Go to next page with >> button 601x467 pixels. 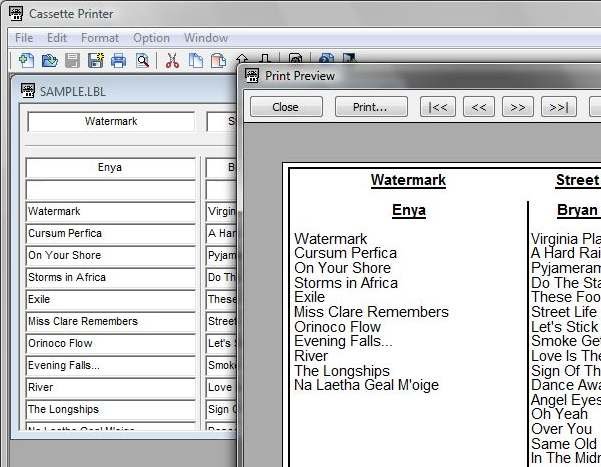(x=517, y=107)
